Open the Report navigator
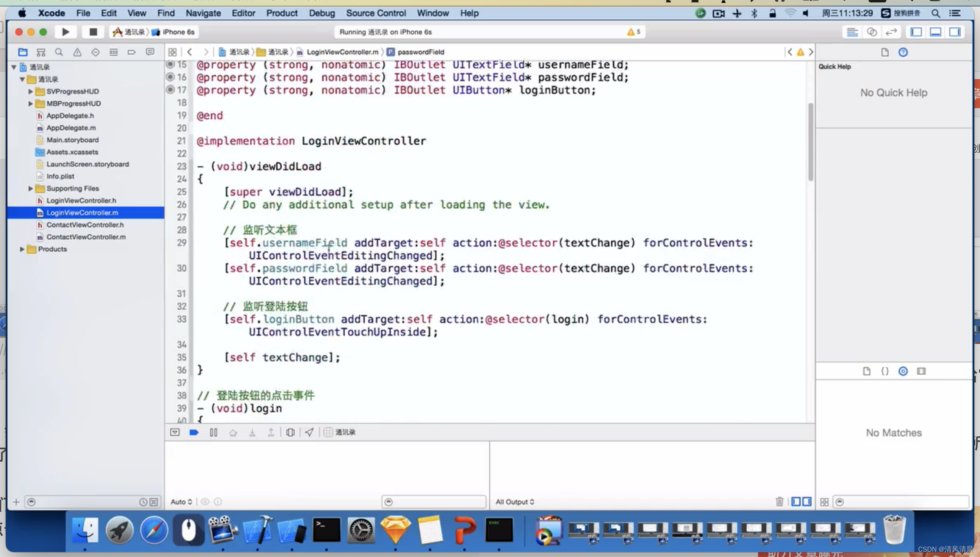The width and height of the screenshot is (980, 557). [x=150, y=52]
